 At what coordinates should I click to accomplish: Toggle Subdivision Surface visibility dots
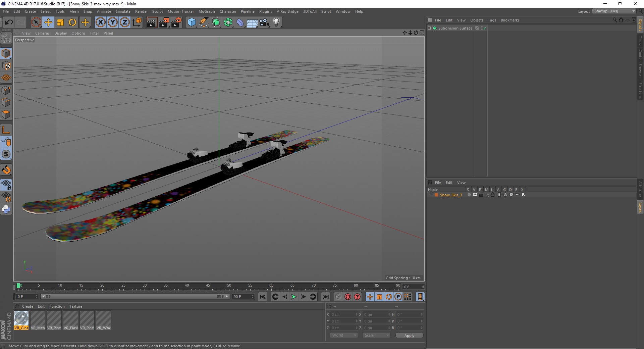click(x=482, y=28)
